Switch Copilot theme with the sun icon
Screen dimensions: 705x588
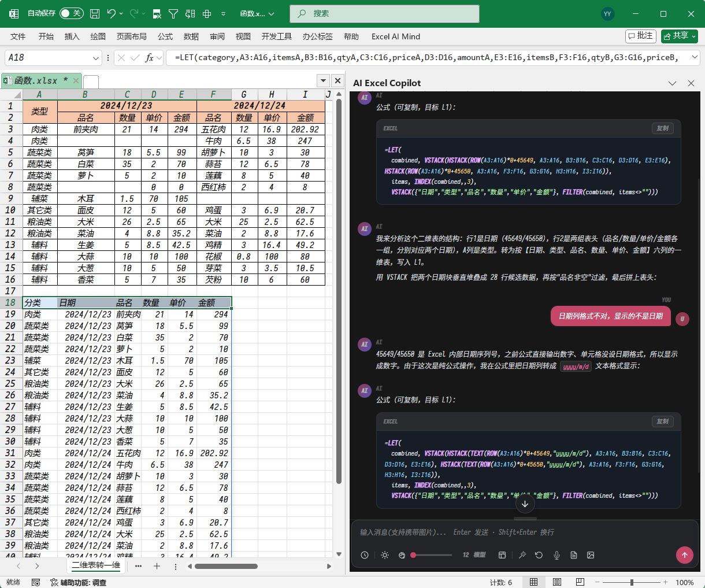(x=385, y=555)
